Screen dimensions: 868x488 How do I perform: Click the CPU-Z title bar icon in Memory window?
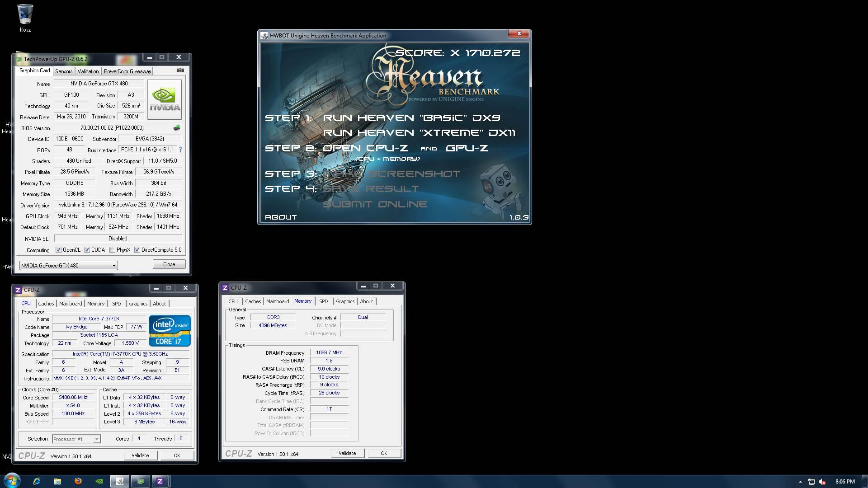tap(225, 287)
